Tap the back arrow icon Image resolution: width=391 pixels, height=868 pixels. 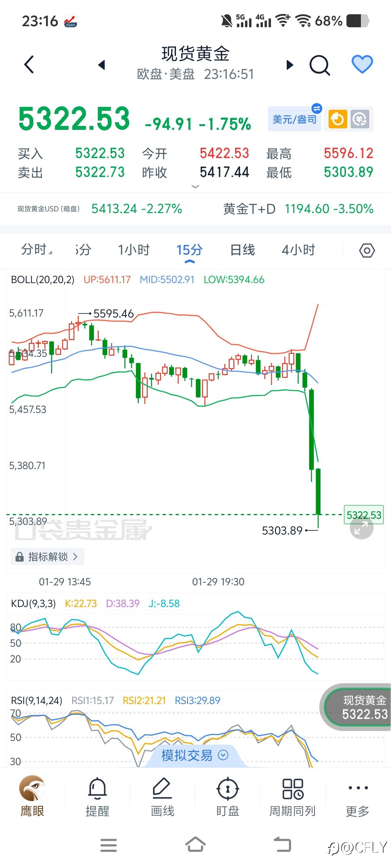coord(29,64)
